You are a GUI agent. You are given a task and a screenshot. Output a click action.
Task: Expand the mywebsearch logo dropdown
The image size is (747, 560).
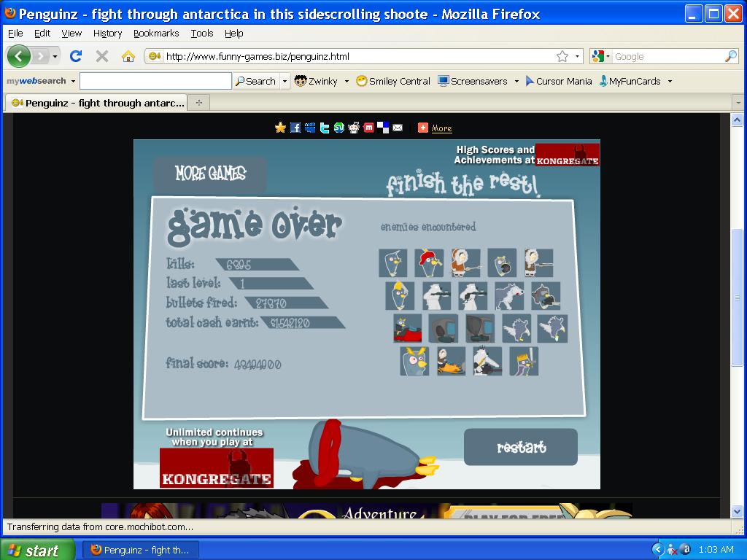pos(73,82)
